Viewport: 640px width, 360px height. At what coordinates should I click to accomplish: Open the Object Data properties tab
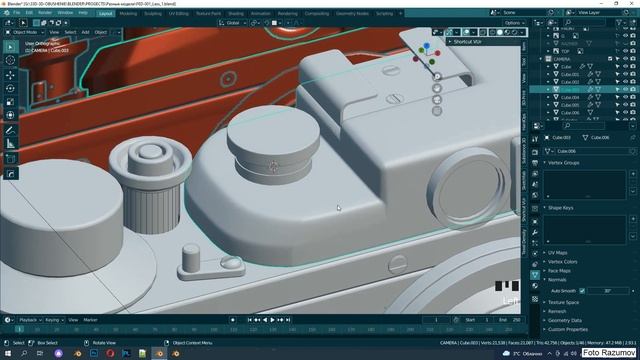coord(535,275)
